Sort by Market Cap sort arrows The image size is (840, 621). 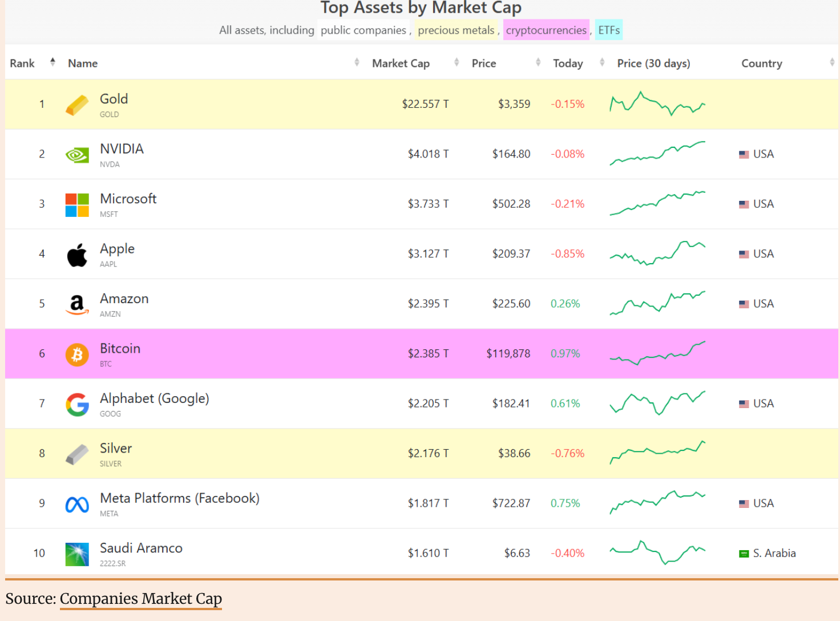pyautogui.click(x=457, y=62)
